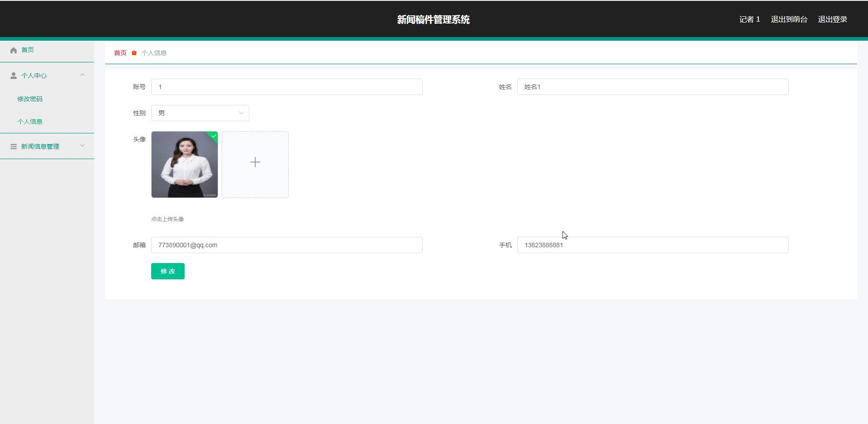Click the green checkmark on avatar photo
This screenshot has height=424, width=868.
[214, 136]
